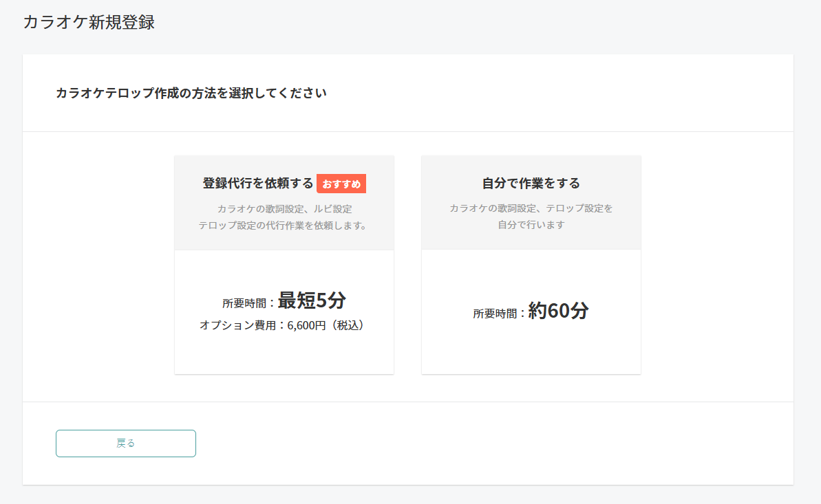Click the 所要時間：最短5分 text
Viewport: 821px width, 504px height.
[284, 300]
